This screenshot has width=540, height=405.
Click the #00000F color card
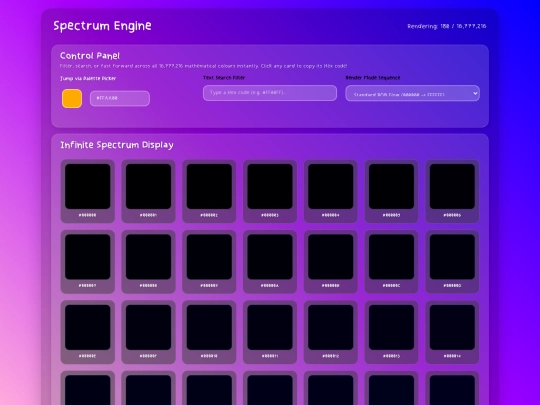point(148,332)
